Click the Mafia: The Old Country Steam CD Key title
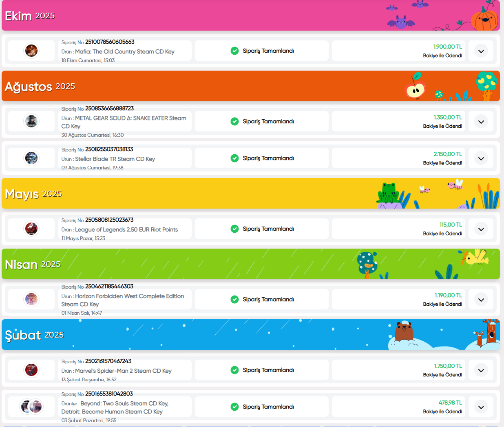The height and width of the screenshot is (427, 504). pyautogui.click(x=125, y=52)
